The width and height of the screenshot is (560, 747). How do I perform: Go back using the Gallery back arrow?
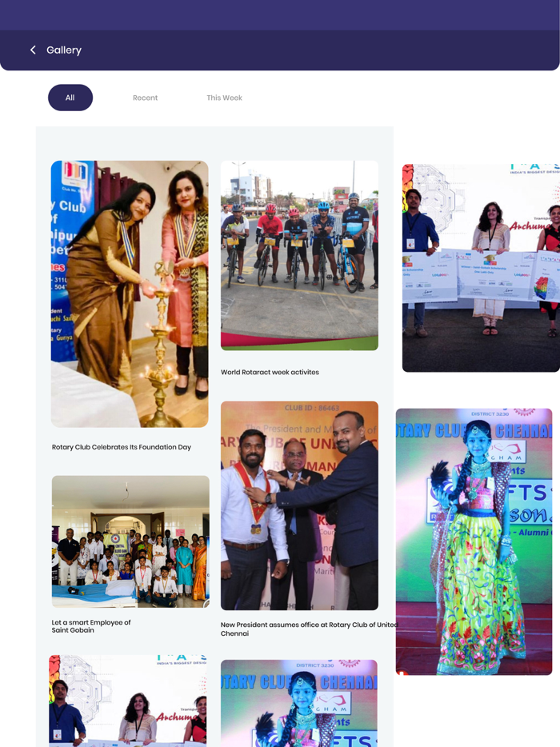pos(33,50)
